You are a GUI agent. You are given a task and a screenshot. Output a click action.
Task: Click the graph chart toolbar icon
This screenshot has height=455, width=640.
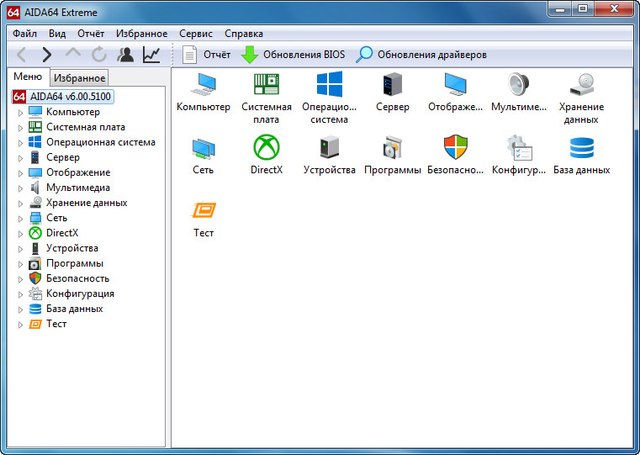coord(151,54)
